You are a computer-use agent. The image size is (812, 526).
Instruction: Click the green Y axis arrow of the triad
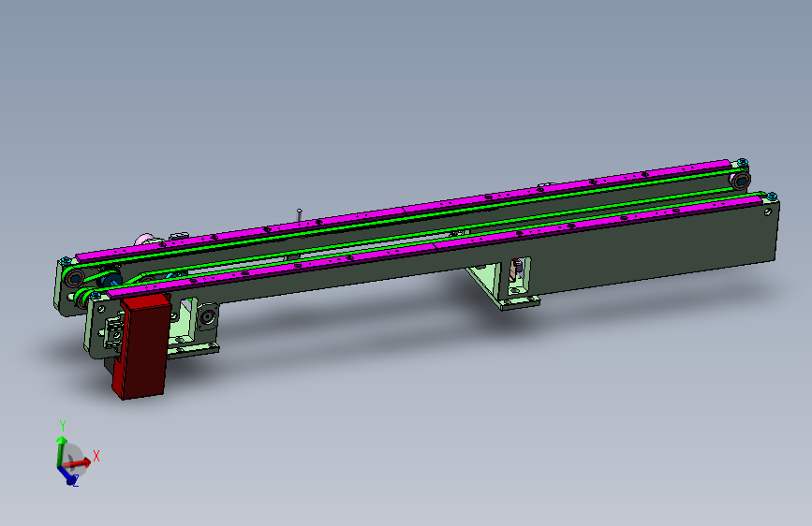(62, 450)
